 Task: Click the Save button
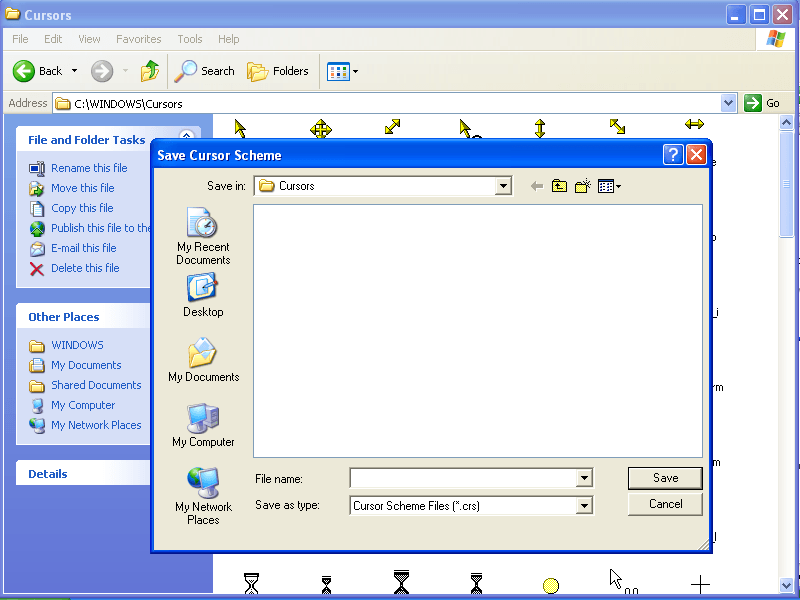[x=664, y=478]
